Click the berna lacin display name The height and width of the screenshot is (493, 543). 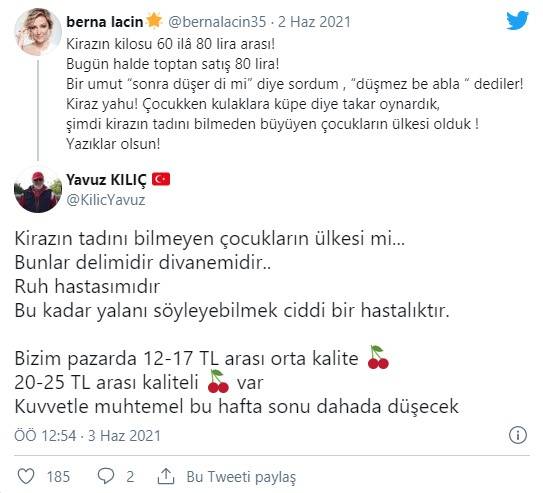(105, 22)
